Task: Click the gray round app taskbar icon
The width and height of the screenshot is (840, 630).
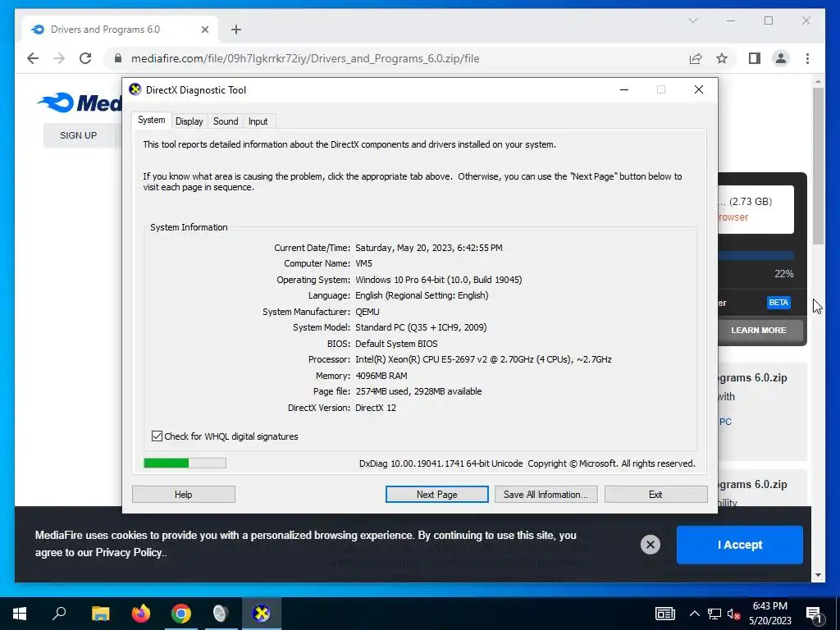Action: pos(221,614)
